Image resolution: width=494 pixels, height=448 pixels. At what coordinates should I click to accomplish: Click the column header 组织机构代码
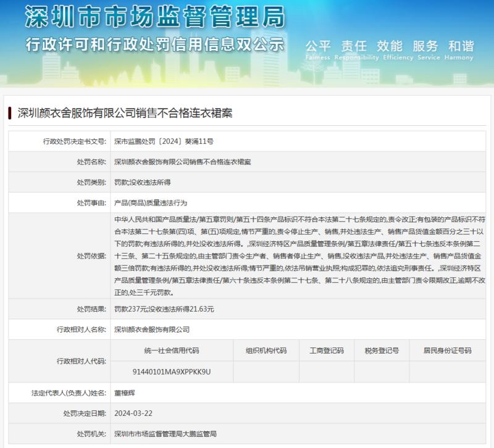(x=266, y=351)
